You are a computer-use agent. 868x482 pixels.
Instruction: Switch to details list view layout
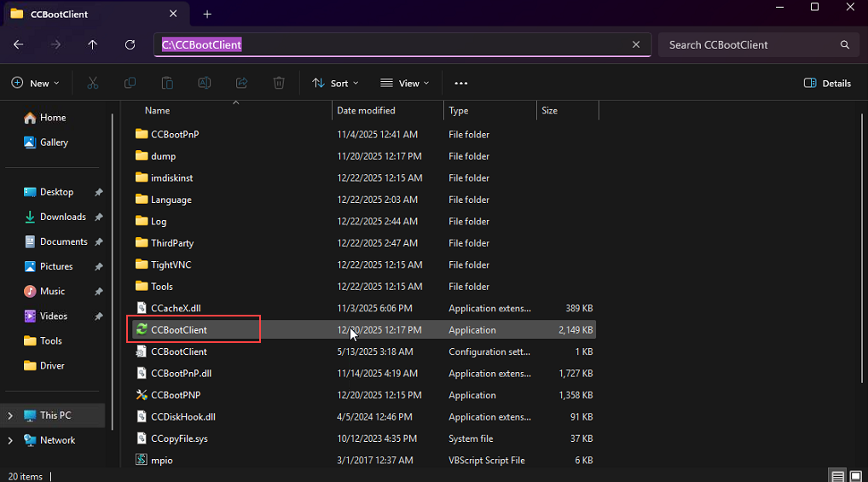click(x=837, y=476)
